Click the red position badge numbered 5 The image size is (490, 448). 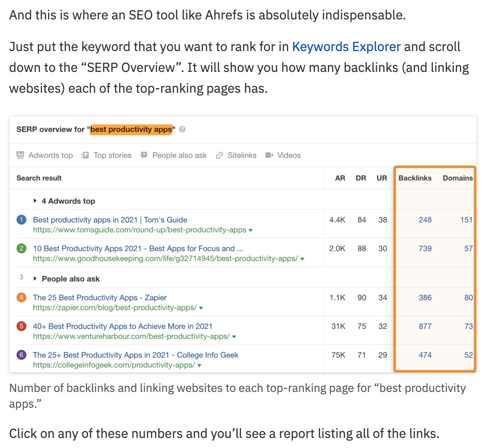point(21,326)
